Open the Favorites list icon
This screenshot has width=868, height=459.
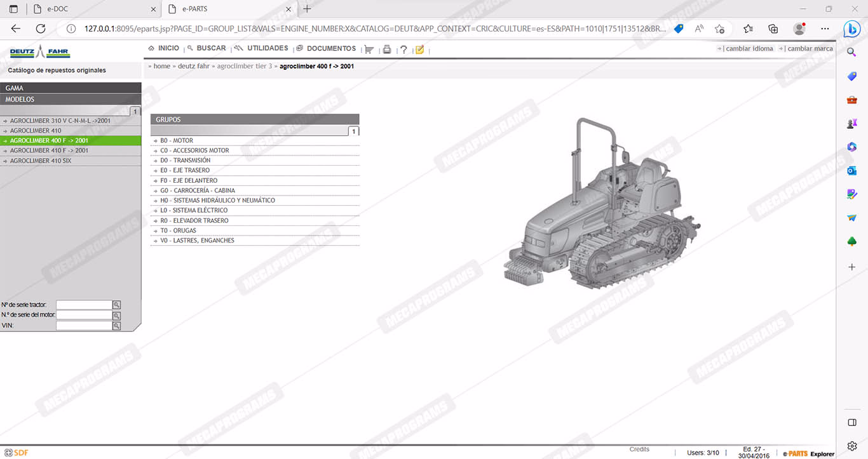[x=748, y=29]
